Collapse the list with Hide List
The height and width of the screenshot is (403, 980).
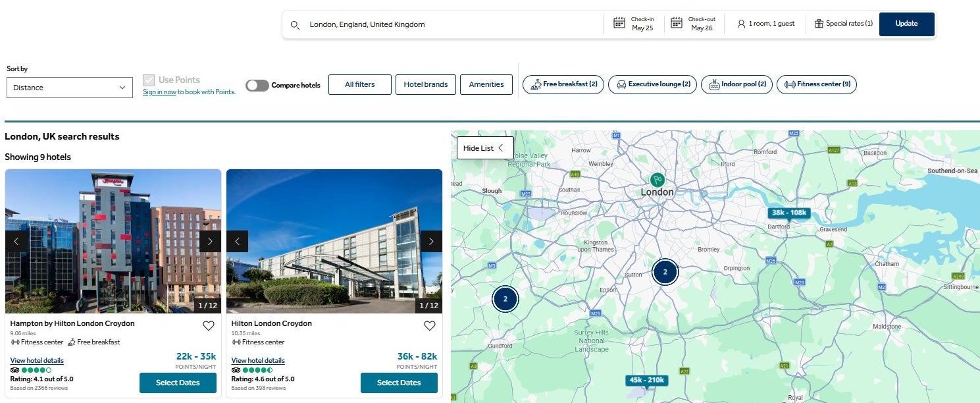(485, 148)
